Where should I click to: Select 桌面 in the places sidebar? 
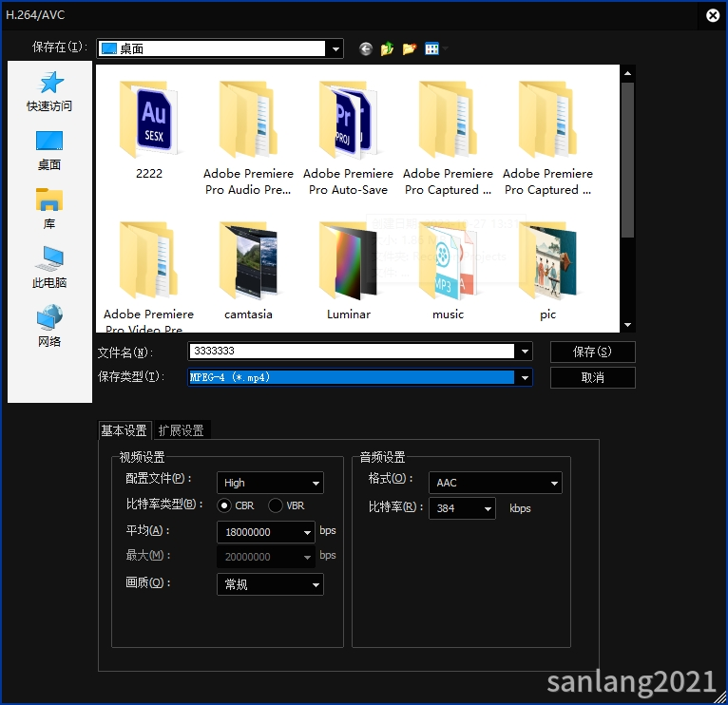(x=49, y=151)
